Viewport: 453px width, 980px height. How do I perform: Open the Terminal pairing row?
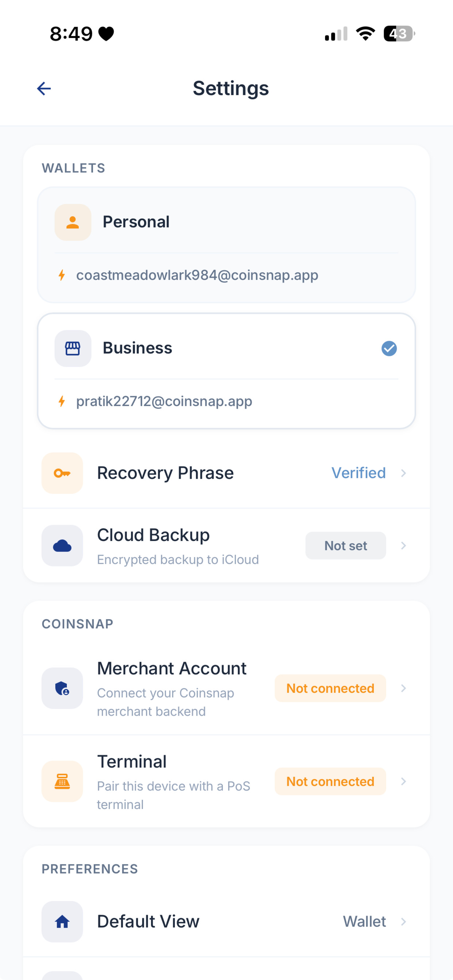[x=226, y=781]
